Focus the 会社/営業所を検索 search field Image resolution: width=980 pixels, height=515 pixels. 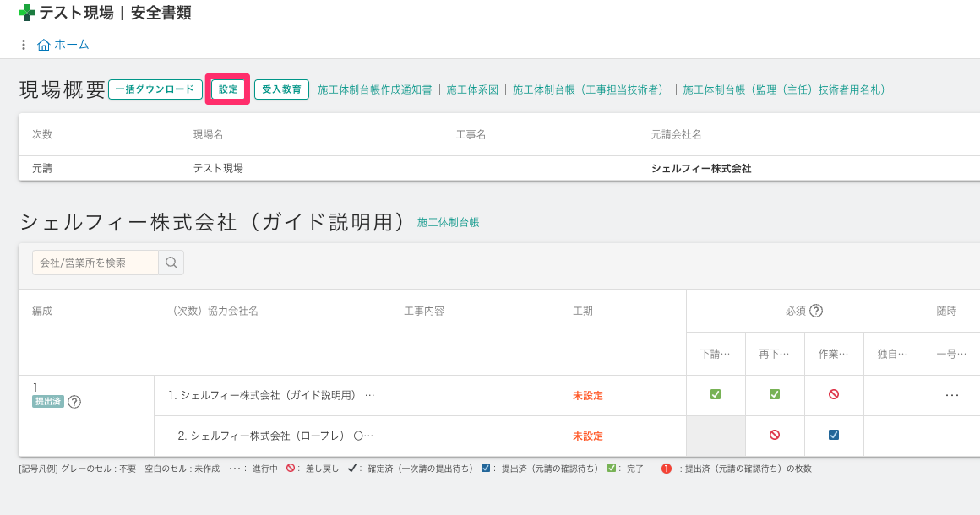pos(95,263)
